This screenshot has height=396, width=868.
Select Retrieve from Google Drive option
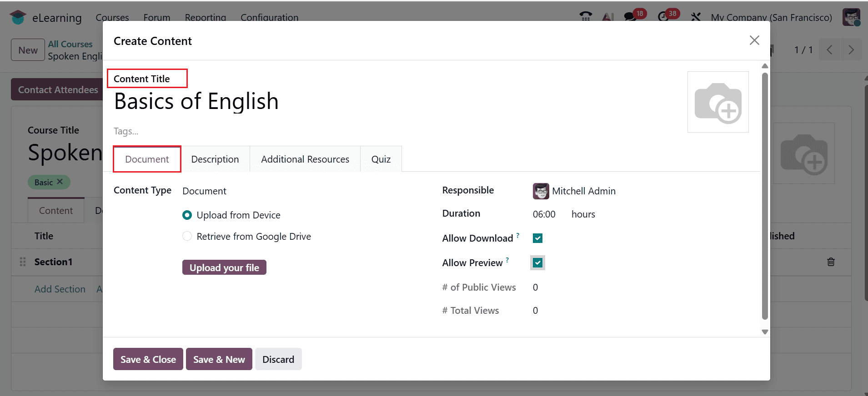(x=187, y=236)
